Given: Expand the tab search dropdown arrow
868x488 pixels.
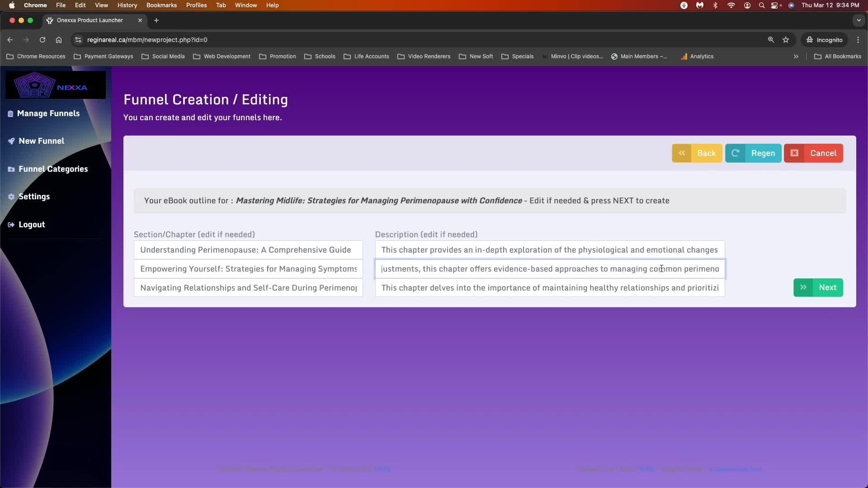Looking at the screenshot, I should point(859,20).
